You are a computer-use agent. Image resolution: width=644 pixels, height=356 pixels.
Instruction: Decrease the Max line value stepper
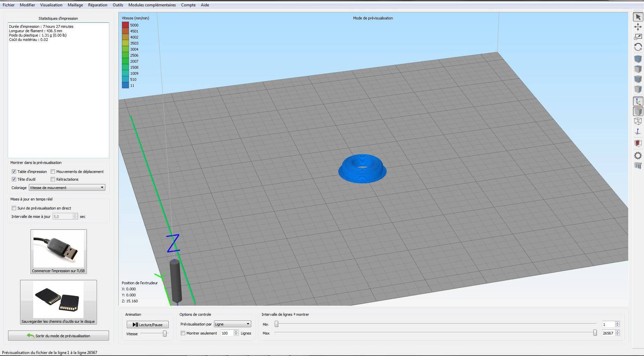point(618,335)
